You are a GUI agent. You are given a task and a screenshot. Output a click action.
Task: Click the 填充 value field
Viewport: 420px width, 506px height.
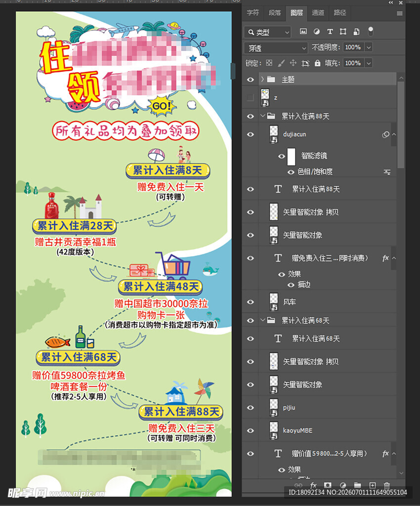point(354,63)
